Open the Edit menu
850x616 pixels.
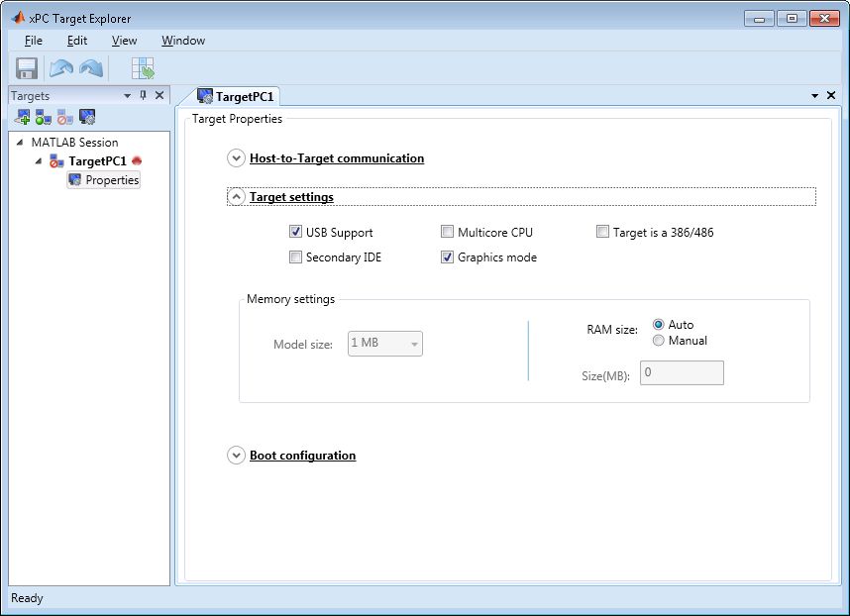click(x=77, y=41)
